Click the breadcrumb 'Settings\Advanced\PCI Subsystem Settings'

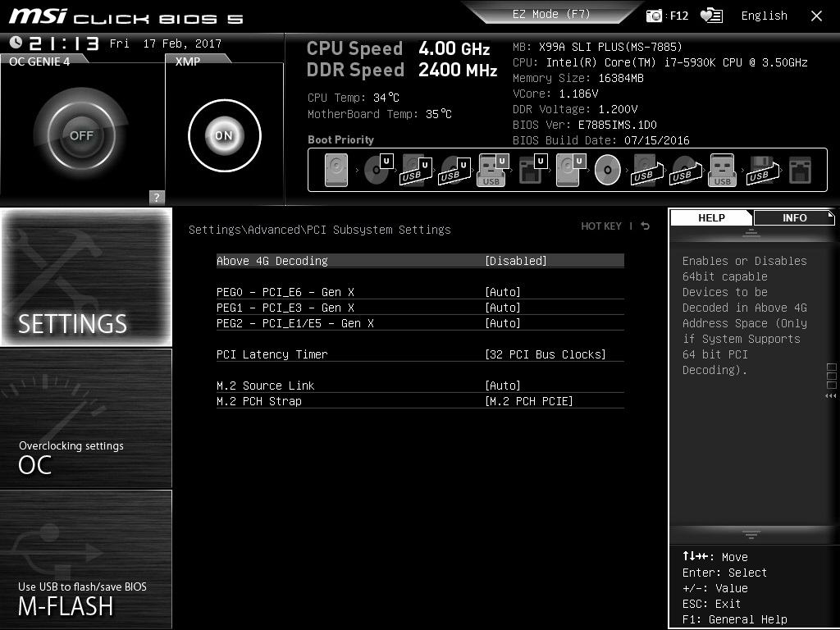pos(319,230)
